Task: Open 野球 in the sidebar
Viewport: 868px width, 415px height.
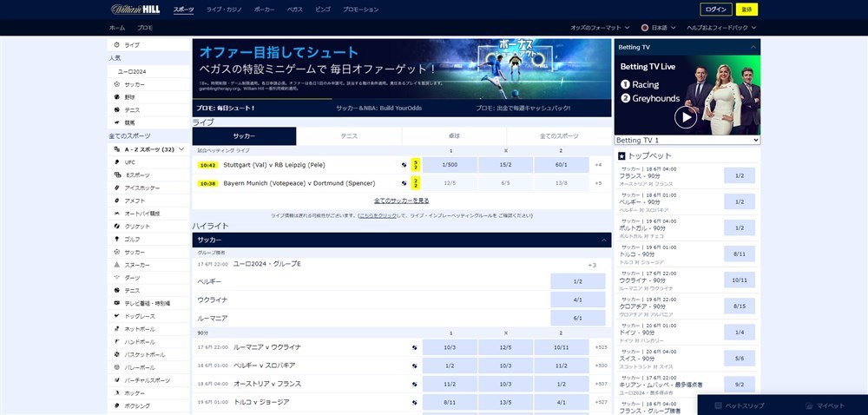Action: click(x=148, y=97)
